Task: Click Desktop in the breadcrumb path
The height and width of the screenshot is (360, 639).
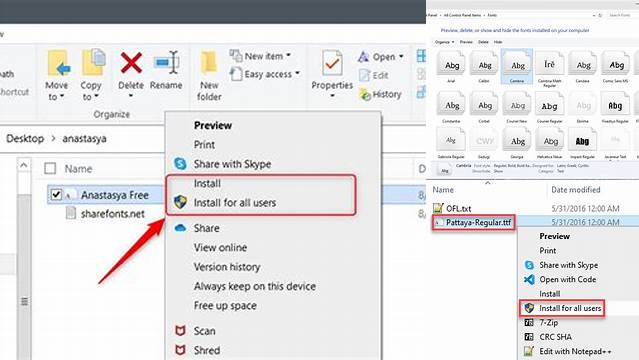Action: coord(25,138)
